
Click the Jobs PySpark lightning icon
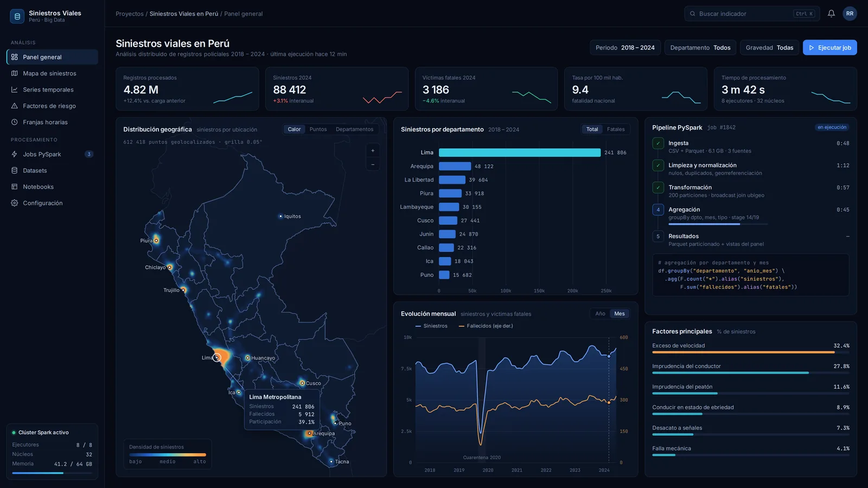coord(15,154)
